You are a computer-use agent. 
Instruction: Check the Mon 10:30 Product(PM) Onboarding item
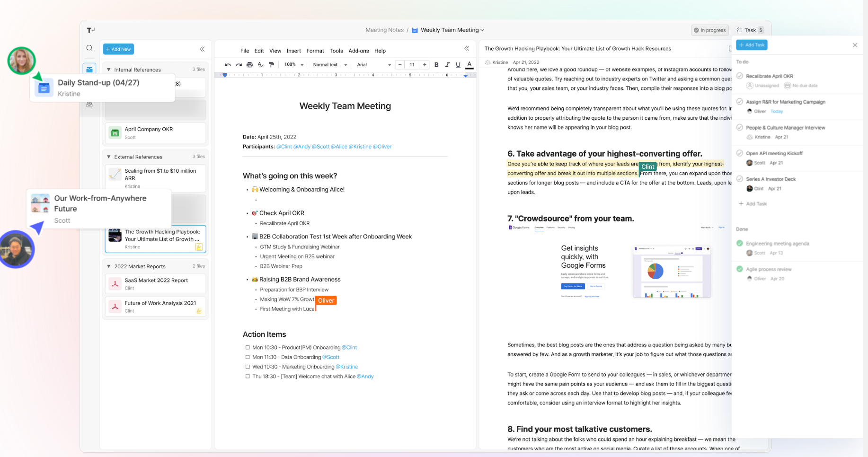click(247, 347)
